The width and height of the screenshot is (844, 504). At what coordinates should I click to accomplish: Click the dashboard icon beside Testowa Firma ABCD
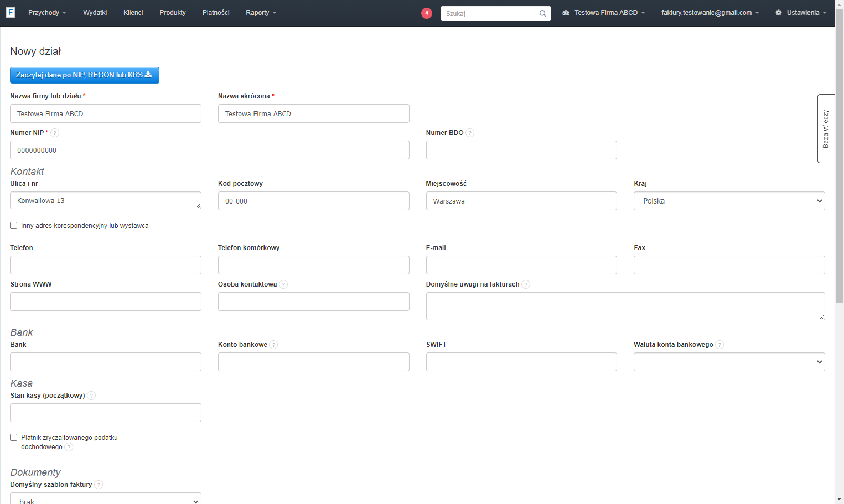[x=566, y=13]
